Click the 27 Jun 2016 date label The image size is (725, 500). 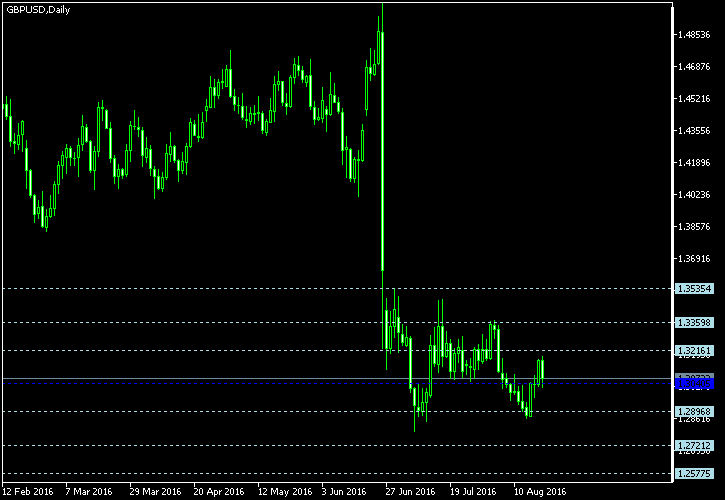coord(411,491)
